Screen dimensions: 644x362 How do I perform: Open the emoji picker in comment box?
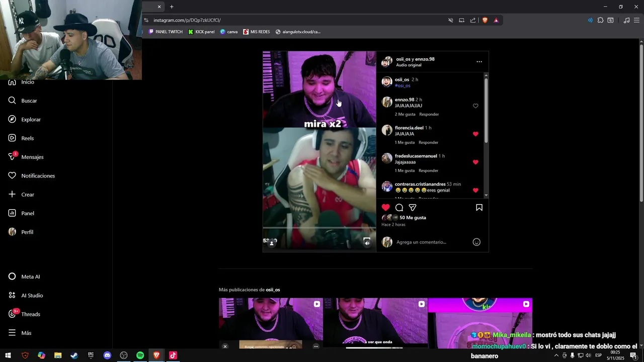click(476, 242)
